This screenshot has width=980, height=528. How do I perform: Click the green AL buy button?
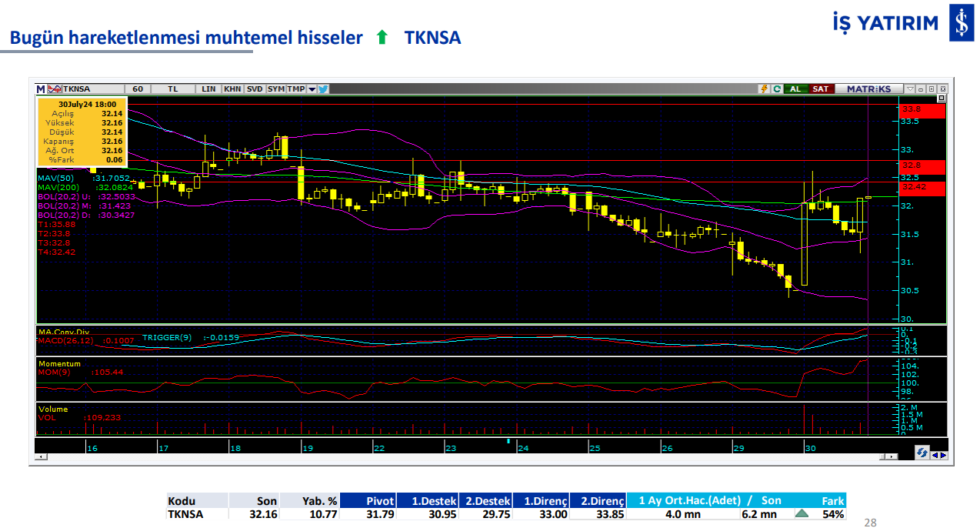click(797, 89)
